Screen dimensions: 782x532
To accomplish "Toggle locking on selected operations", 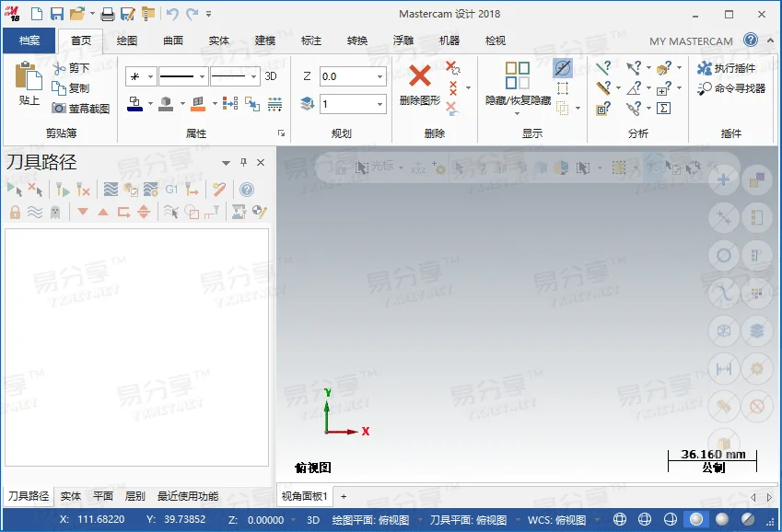I will (15, 213).
